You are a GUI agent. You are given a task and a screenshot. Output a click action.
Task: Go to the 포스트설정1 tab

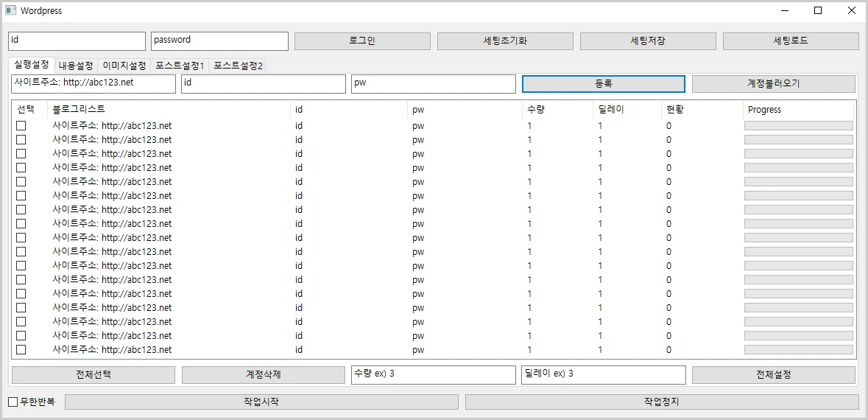click(x=180, y=66)
